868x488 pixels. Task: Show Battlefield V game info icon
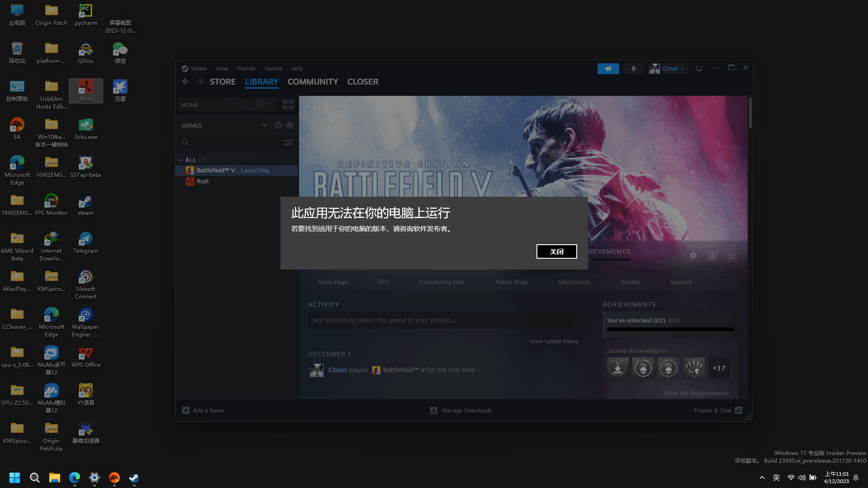click(x=712, y=256)
